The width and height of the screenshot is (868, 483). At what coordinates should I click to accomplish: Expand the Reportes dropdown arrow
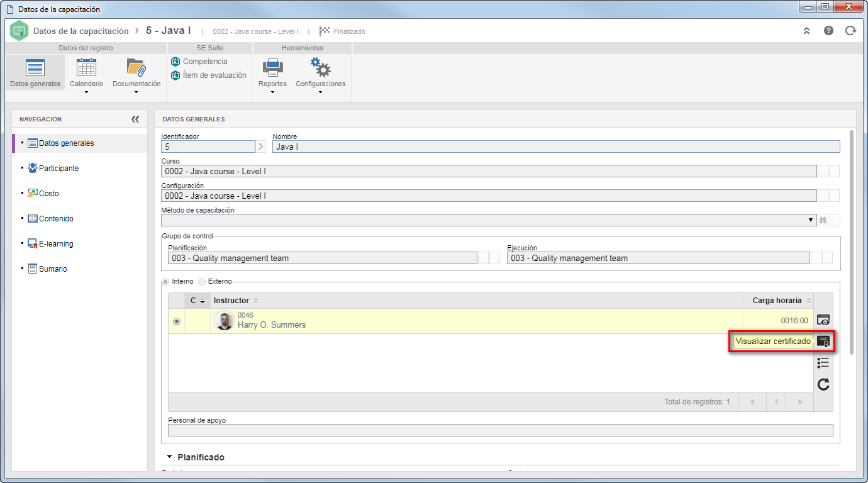click(x=272, y=92)
